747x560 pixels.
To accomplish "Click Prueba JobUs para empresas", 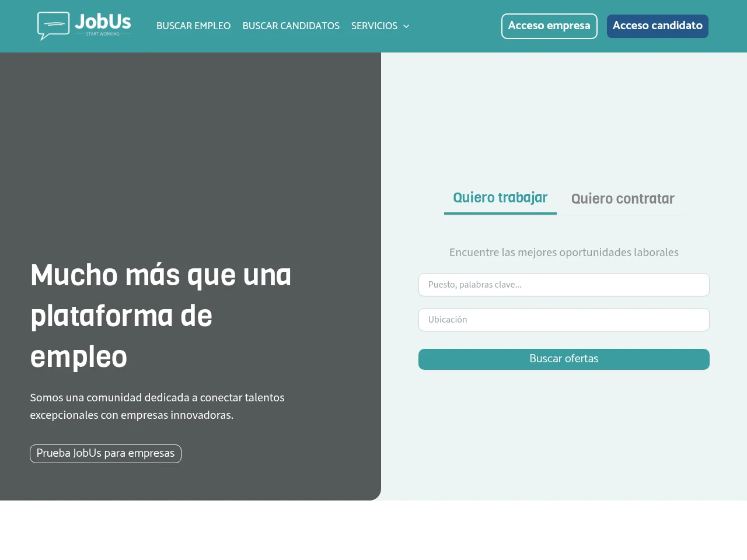I will click(x=106, y=454).
